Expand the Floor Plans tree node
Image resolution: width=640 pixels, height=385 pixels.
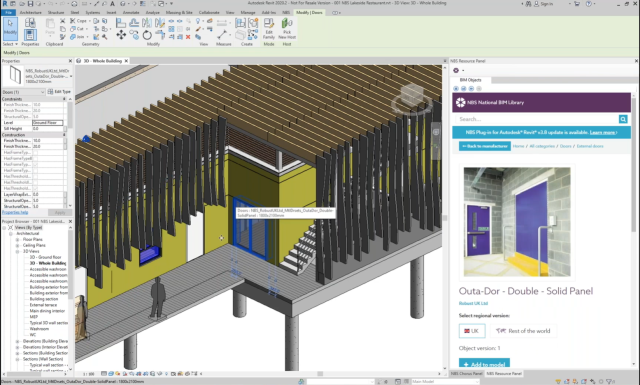[18, 240]
